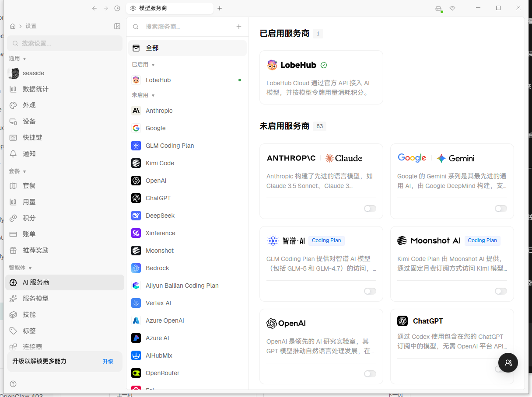Select Xinference provider
Viewport: 532px width, 397px height.
point(187,233)
